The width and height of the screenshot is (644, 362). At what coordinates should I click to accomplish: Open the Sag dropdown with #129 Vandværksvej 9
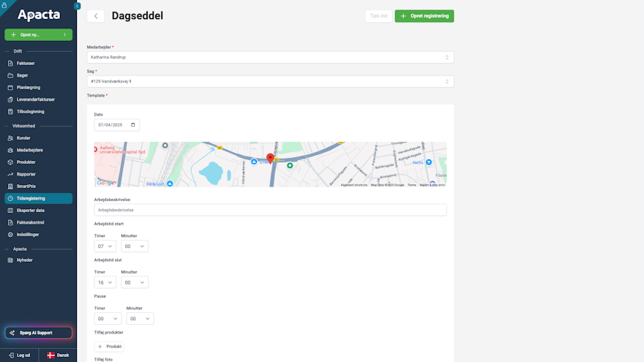(270, 81)
